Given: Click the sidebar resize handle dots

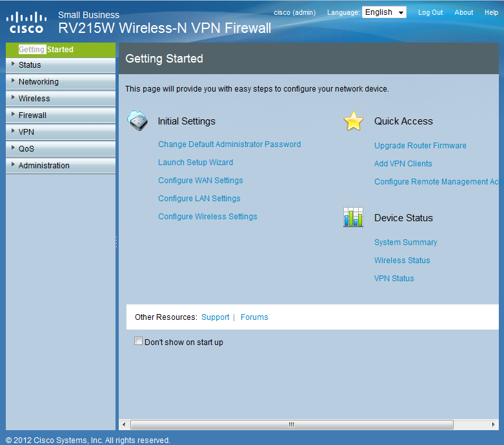Looking at the screenshot, I should pos(116,241).
